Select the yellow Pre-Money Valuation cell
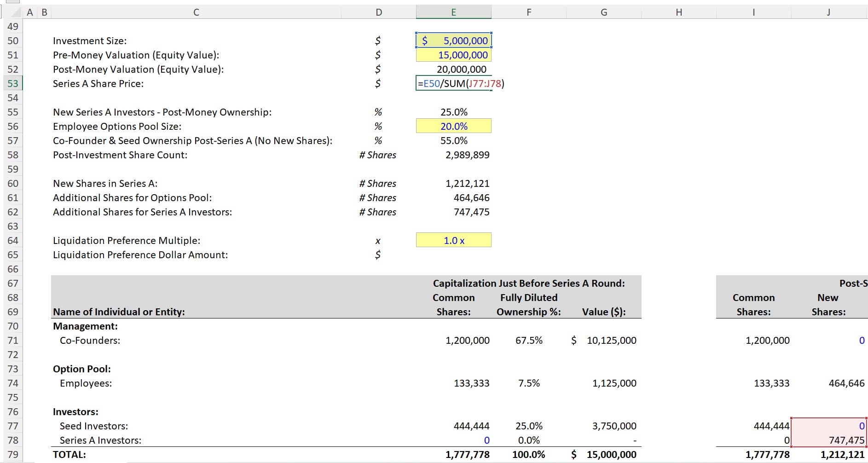868x463 pixels. click(453, 55)
